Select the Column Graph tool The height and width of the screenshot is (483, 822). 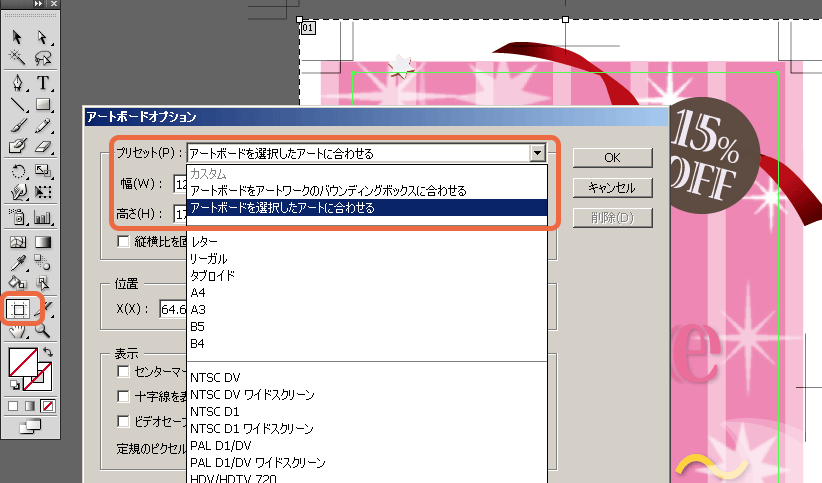point(42,217)
